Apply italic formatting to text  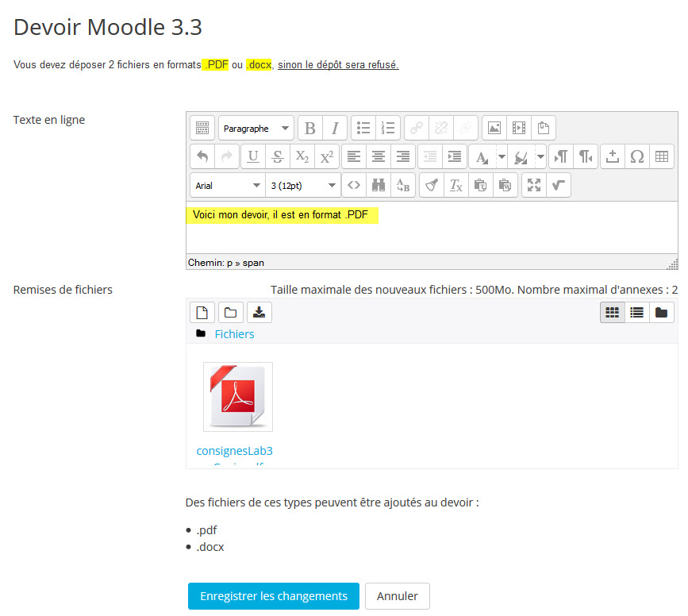point(334,129)
